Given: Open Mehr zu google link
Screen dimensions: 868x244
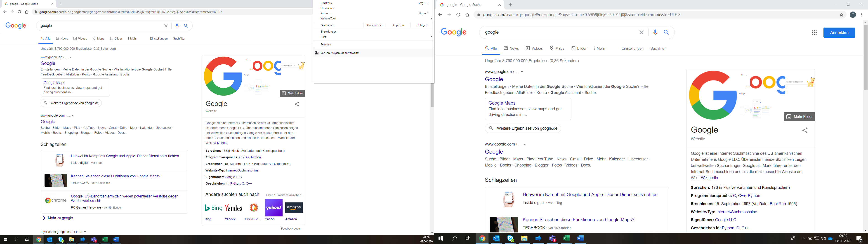Looking at the screenshot, I should click(57, 218).
